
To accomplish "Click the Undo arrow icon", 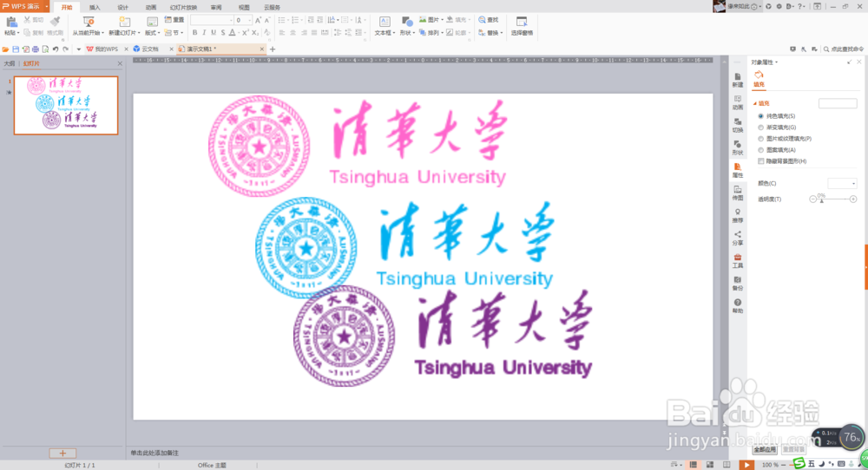I will point(56,49).
